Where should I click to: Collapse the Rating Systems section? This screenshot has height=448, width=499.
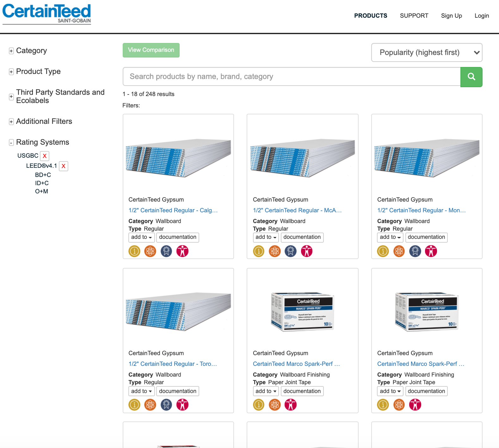click(x=11, y=142)
